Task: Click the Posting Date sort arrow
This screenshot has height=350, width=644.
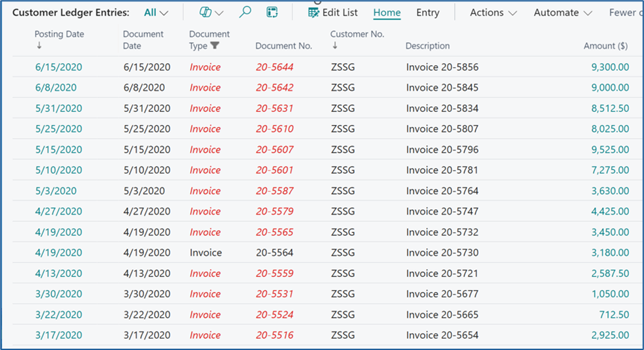Action: click(x=39, y=45)
